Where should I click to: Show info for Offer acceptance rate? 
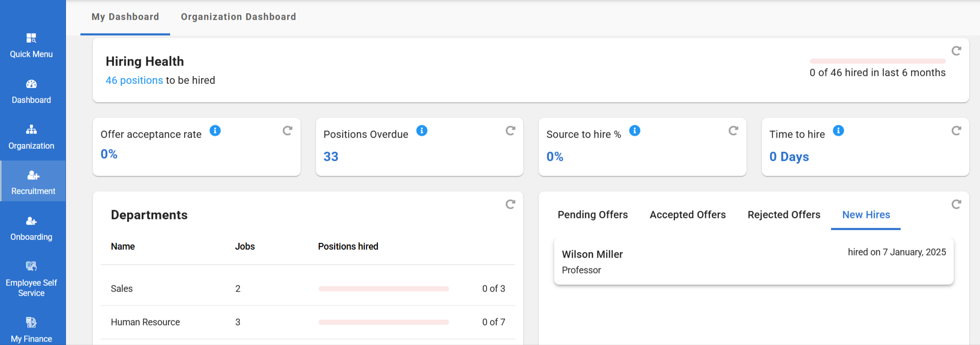tap(215, 131)
